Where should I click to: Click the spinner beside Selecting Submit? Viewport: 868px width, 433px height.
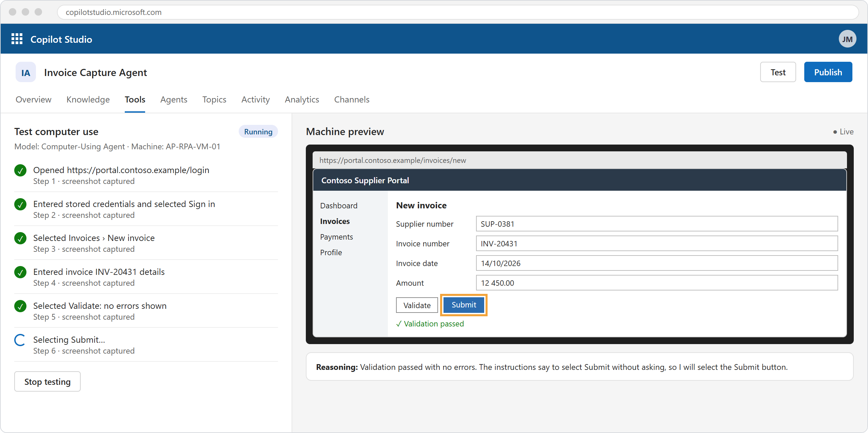20,340
